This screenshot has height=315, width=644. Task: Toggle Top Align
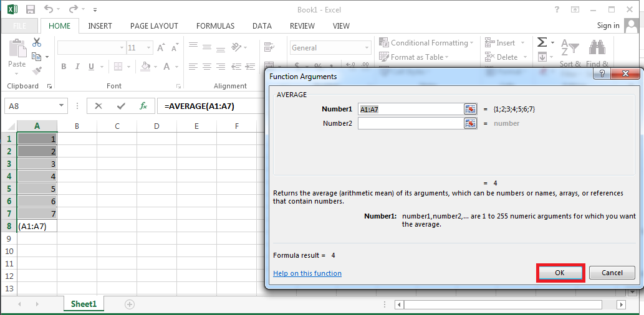point(193,47)
